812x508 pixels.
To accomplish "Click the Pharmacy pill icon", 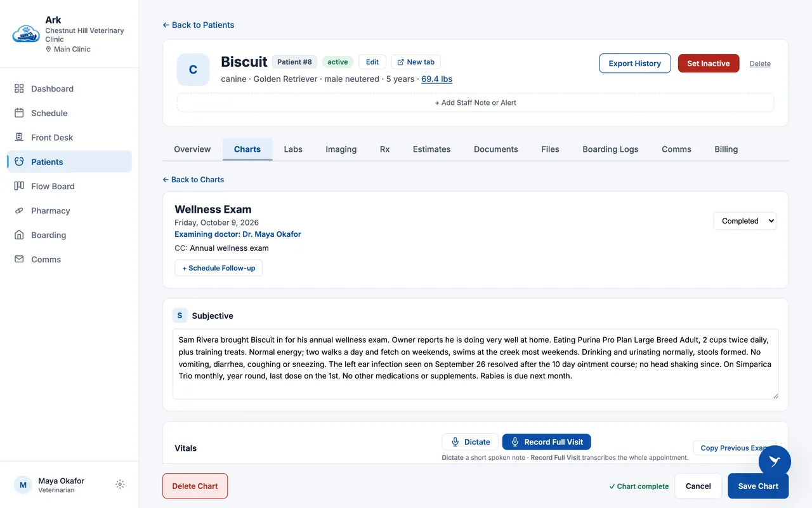I will click(x=19, y=211).
